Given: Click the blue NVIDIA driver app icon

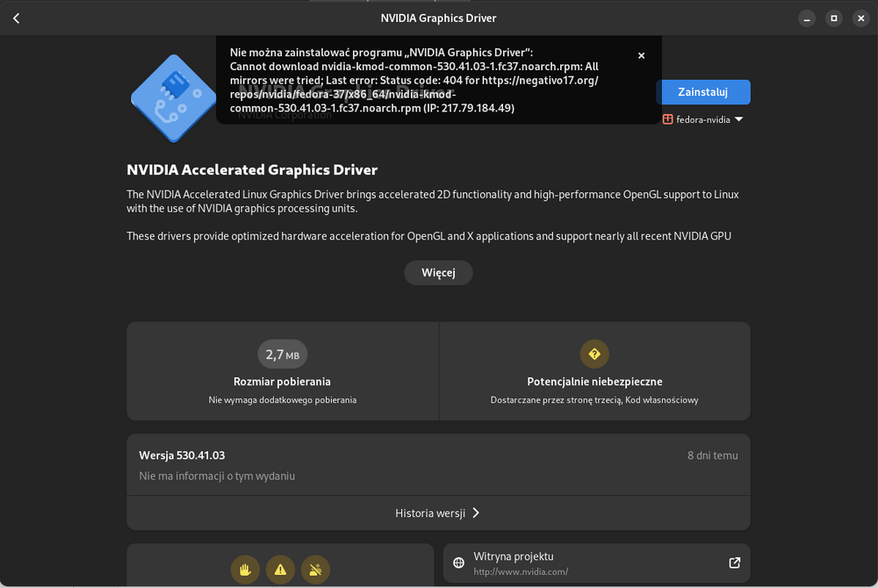Looking at the screenshot, I should click(x=173, y=97).
